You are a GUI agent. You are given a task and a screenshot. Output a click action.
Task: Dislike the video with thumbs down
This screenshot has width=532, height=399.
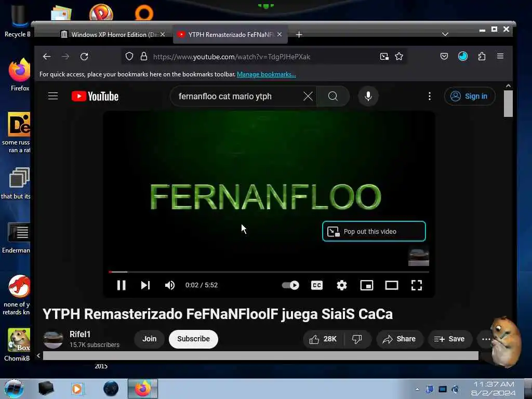tap(357, 339)
